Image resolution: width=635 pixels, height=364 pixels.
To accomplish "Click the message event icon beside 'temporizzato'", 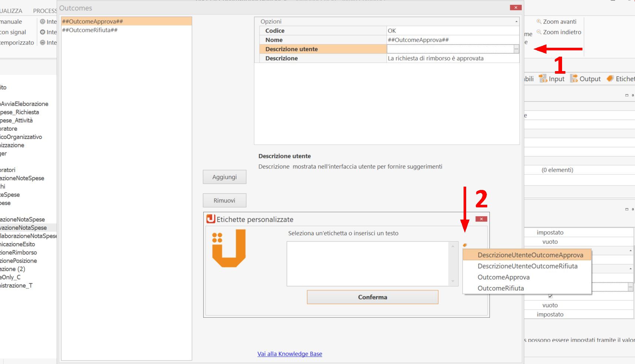I will (43, 42).
